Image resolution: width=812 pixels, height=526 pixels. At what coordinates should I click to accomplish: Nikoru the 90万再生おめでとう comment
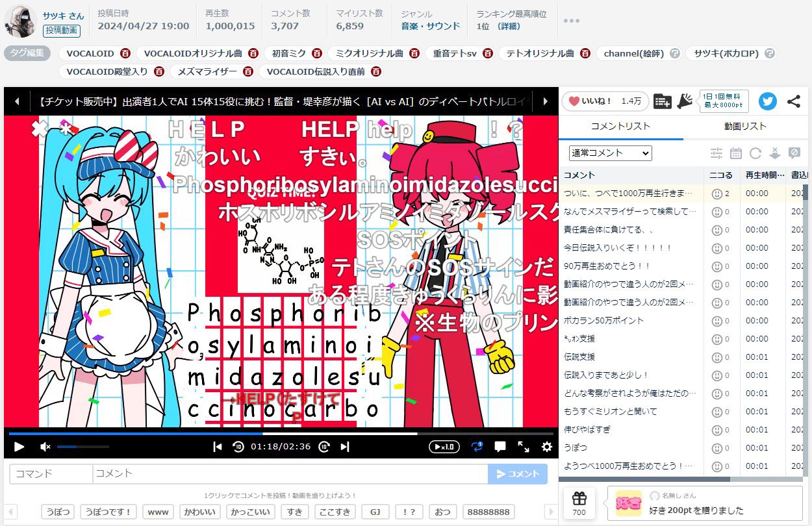tap(717, 266)
